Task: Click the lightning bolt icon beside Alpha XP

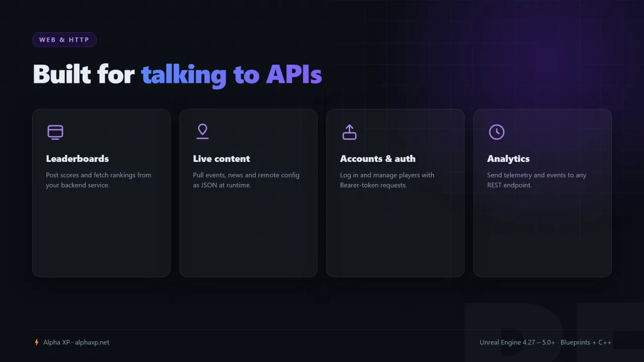Action: click(36, 342)
